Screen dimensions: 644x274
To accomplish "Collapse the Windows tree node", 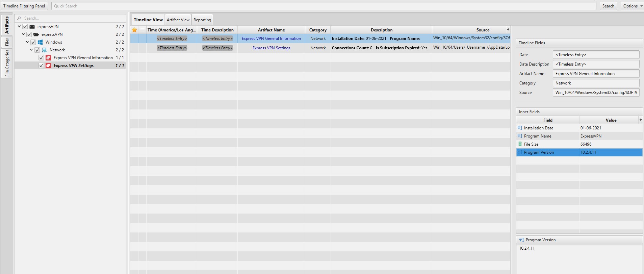I will click(x=27, y=42).
